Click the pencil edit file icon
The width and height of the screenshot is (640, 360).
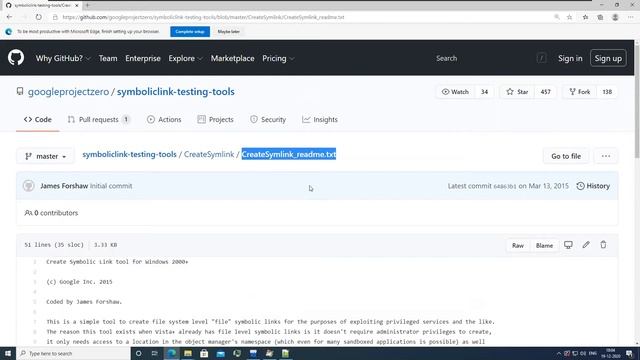pos(586,245)
